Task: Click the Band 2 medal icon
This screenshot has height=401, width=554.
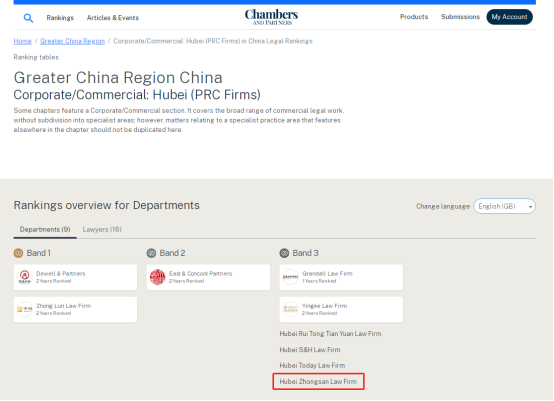Action: (x=151, y=253)
